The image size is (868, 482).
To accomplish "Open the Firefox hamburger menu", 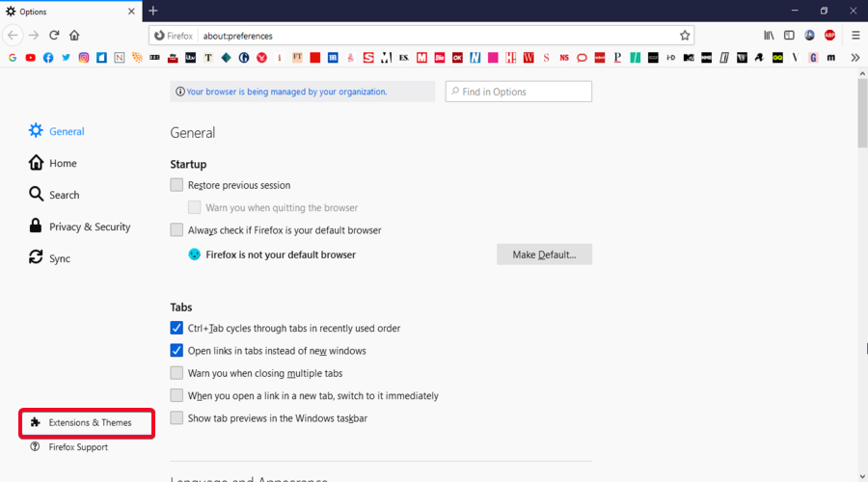I will pos(854,36).
